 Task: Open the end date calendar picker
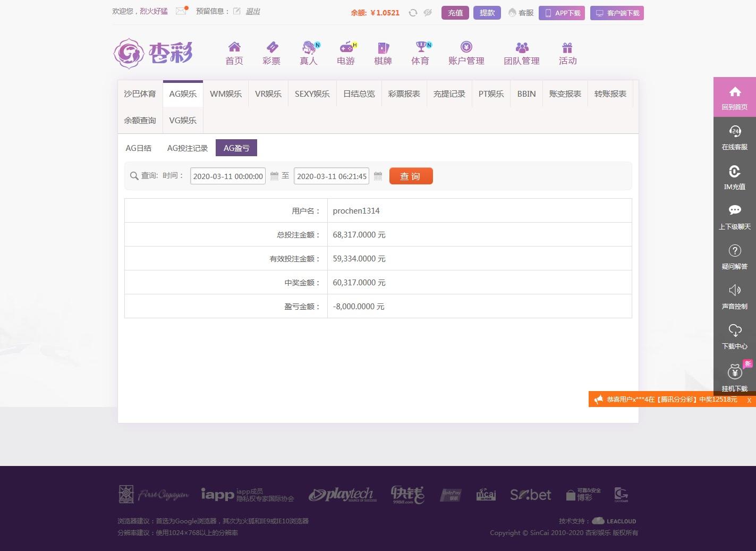click(378, 176)
